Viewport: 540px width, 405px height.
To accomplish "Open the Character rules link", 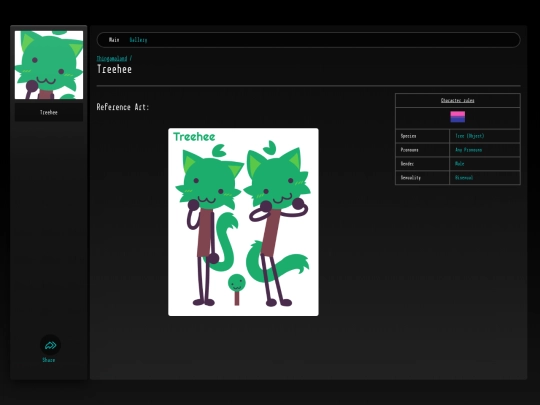I will pos(457,100).
